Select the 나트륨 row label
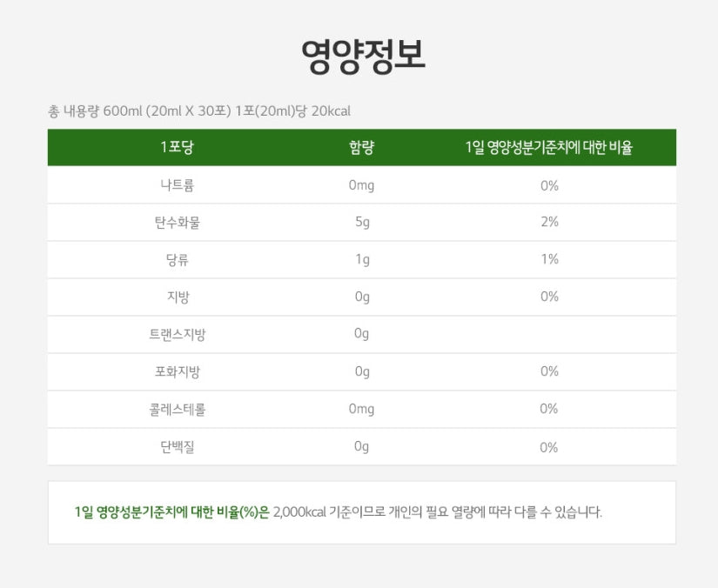 (x=177, y=185)
